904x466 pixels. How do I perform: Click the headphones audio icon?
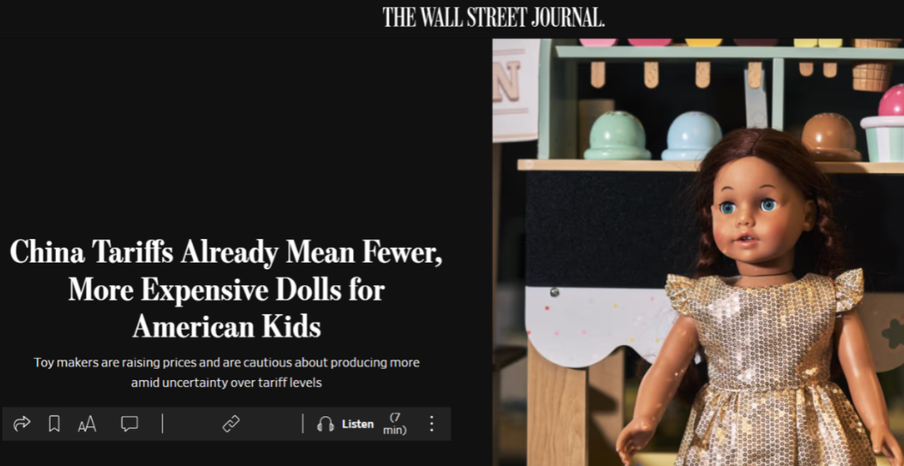[326, 424]
